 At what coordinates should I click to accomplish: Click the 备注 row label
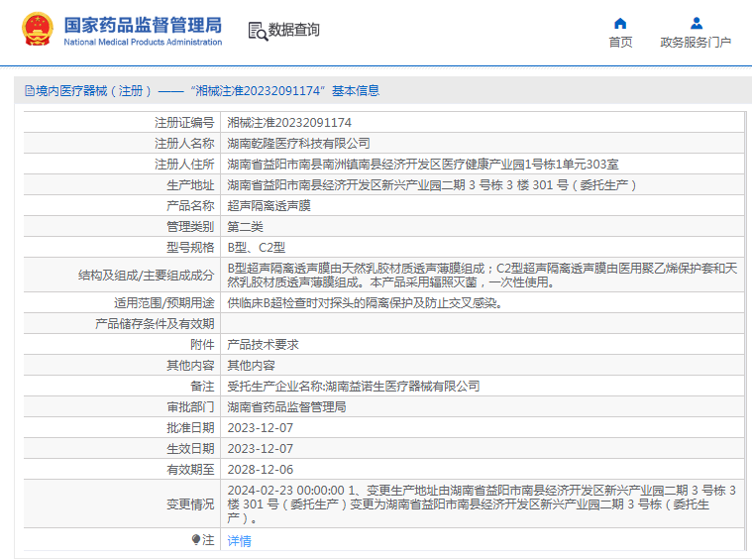202,387
